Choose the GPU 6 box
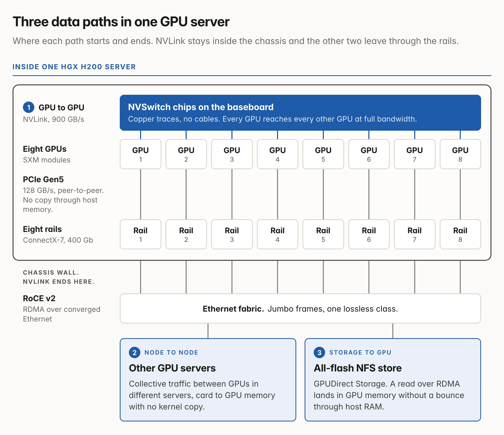 click(369, 154)
